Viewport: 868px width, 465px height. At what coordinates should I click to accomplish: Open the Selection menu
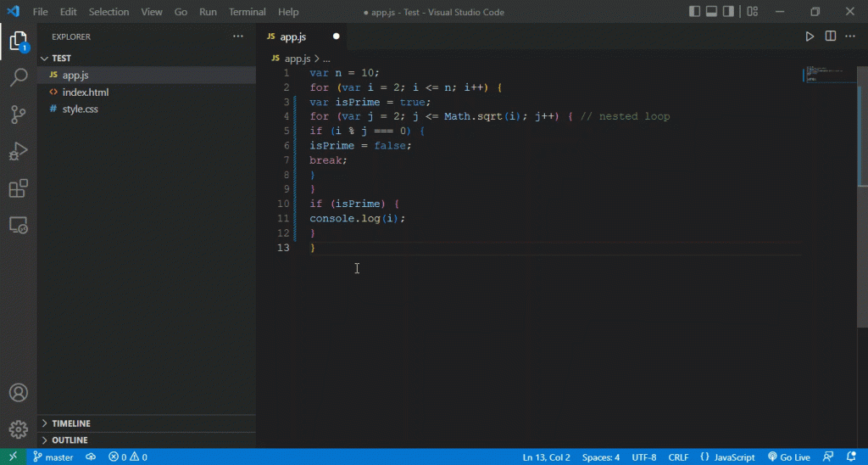[x=109, y=12]
